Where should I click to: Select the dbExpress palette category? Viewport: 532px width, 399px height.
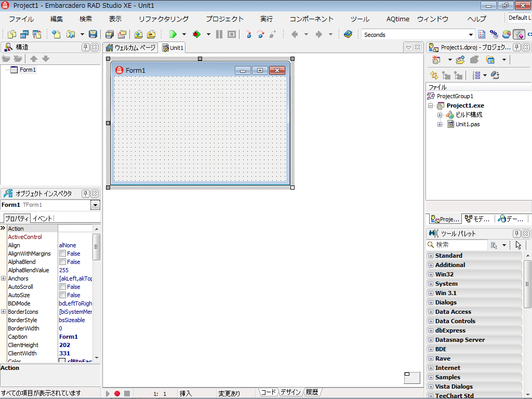474,330
